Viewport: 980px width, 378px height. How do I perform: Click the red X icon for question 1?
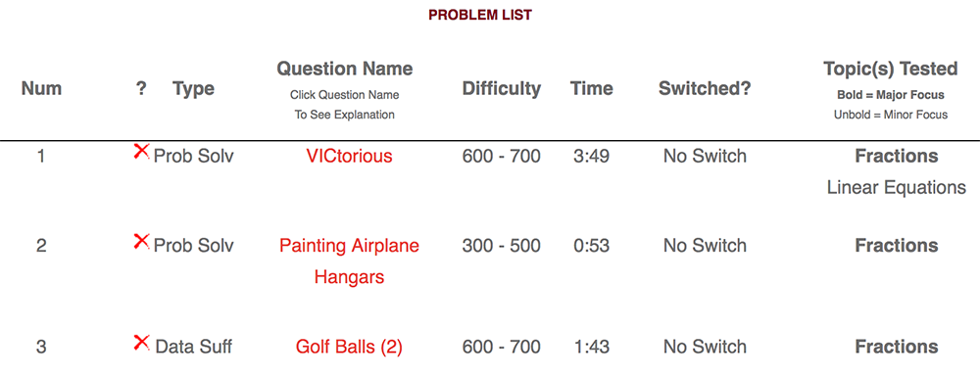tap(142, 151)
